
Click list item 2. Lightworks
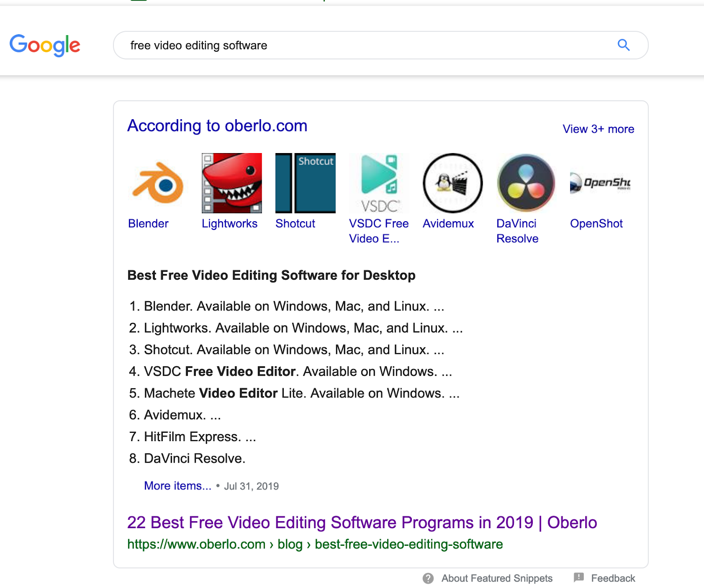[x=296, y=328]
